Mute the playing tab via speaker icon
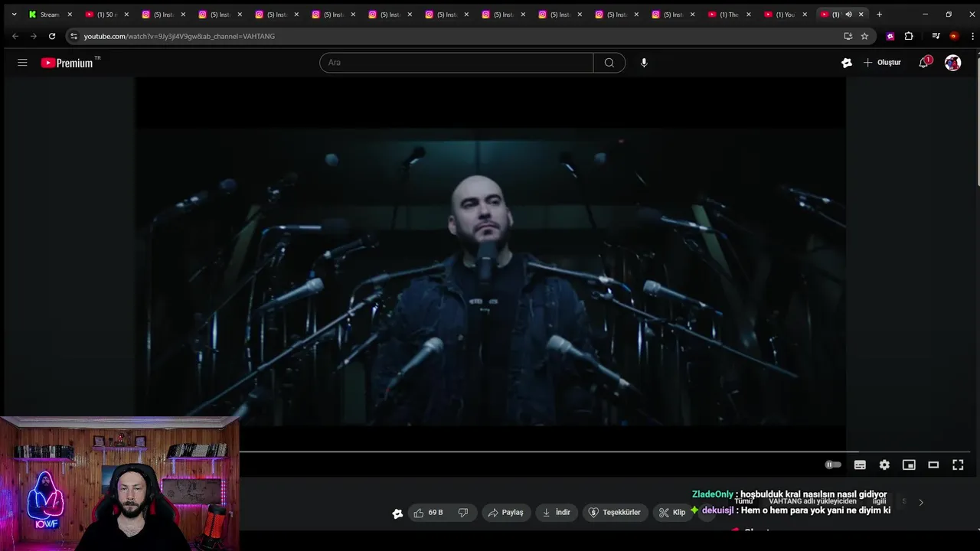The height and width of the screenshot is (551, 980). click(848, 15)
